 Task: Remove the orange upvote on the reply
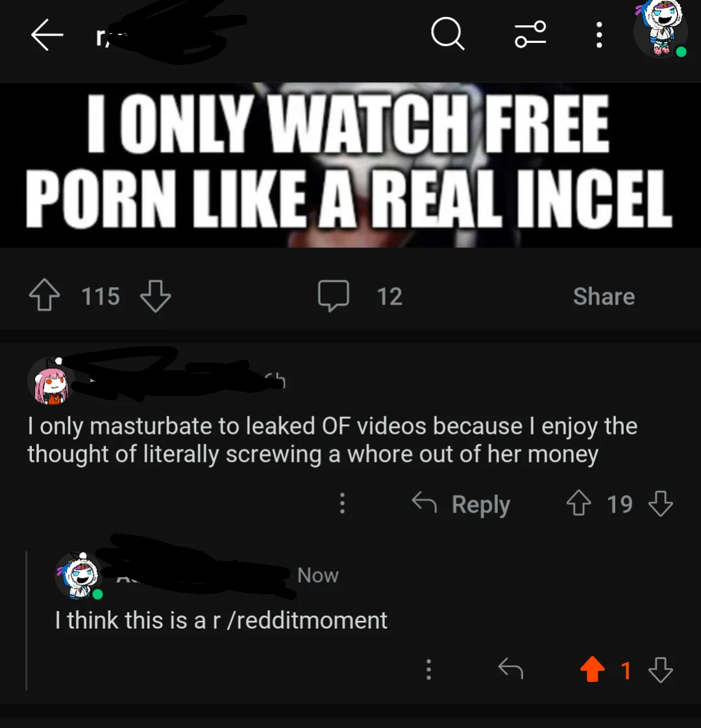(592, 669)
